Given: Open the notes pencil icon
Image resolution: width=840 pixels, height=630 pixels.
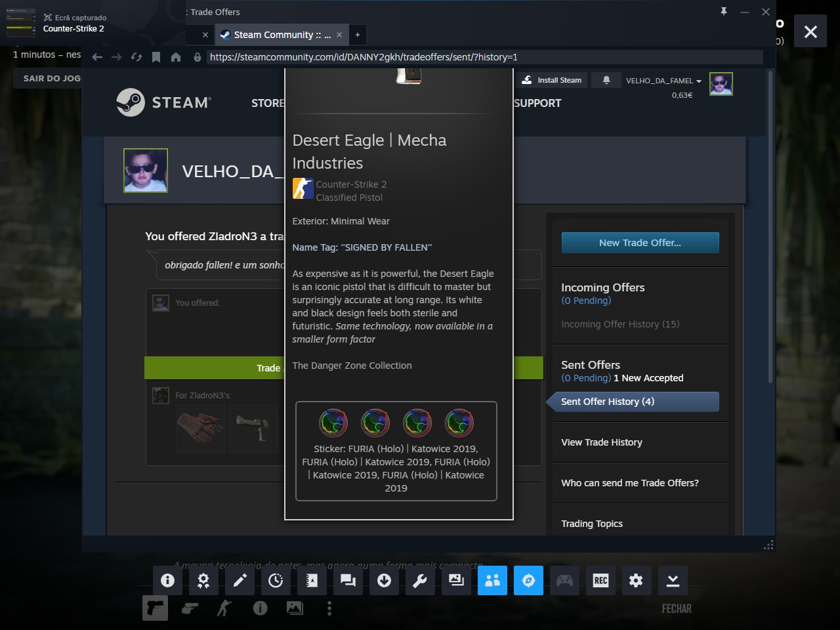Looking at the screenshot, I should [240, 580].
